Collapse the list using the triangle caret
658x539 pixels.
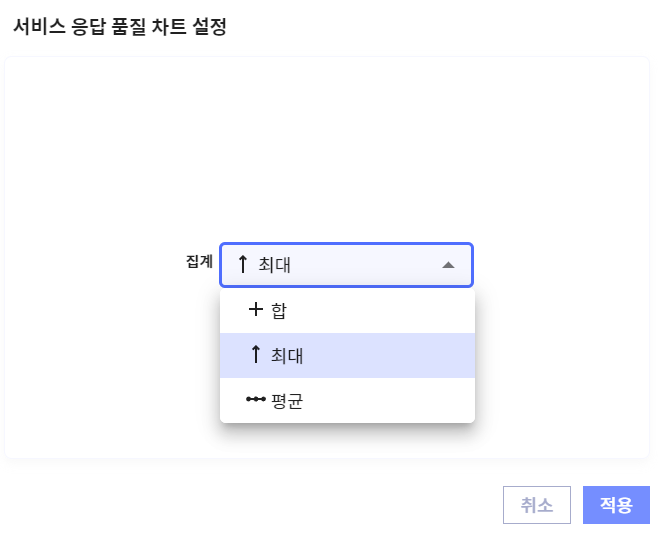pos(448,265)
